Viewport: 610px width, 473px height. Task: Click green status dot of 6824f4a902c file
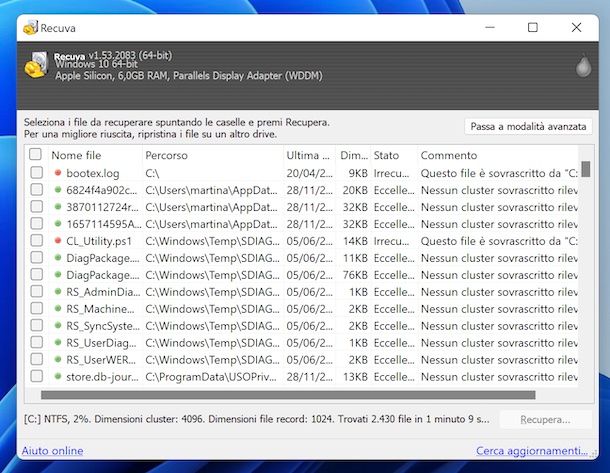(x=58, y=189)
